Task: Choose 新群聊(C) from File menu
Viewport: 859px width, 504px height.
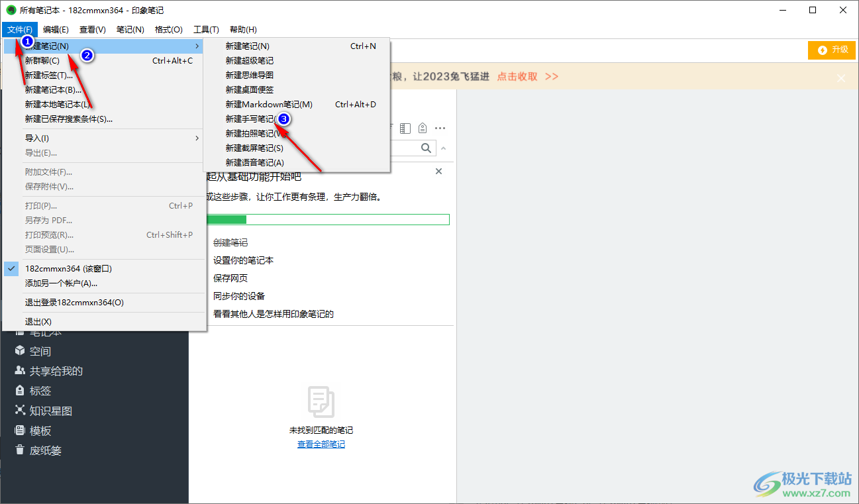Action: pyautogui.click(x=105, y=61)
